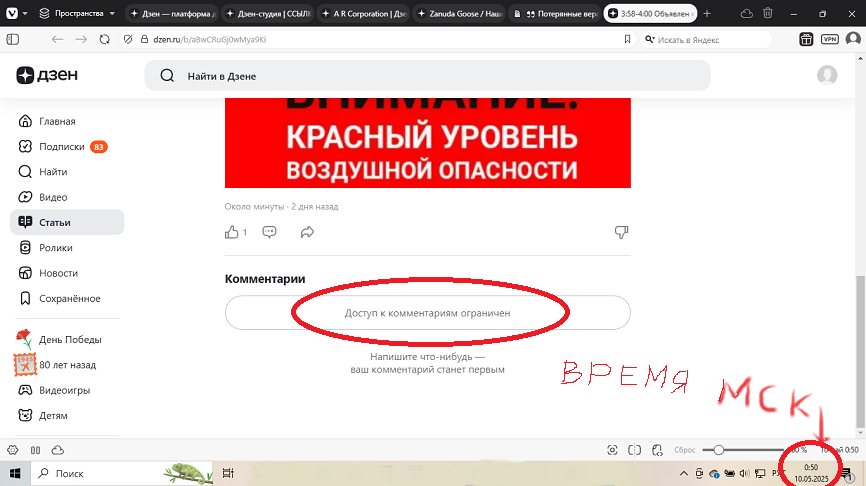Switch to the Дзен-студия tab

tap(268, 14)
